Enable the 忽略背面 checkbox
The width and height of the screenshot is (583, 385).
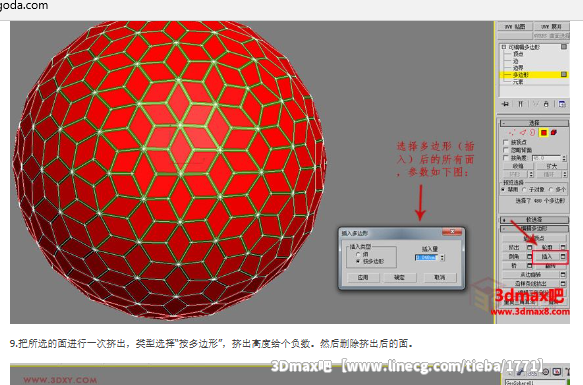coord(505,150)
